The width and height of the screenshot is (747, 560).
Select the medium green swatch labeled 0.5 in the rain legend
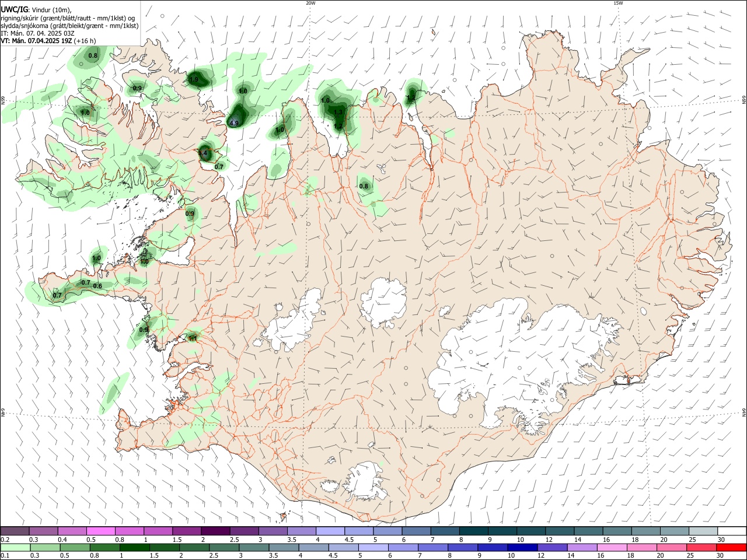pyautogui.click(x=75, y=548)
